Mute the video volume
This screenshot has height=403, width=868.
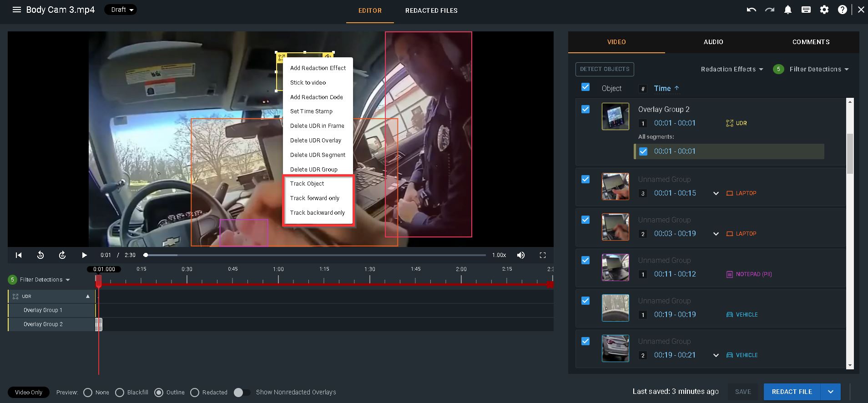pos(521,255)
